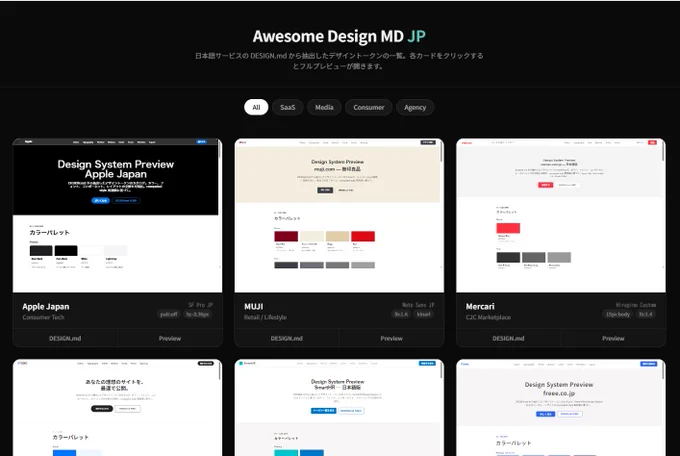Click the palt:off tag on Apple Japan
The height and width of the screenshot is (456, 680).
(168, 314)
